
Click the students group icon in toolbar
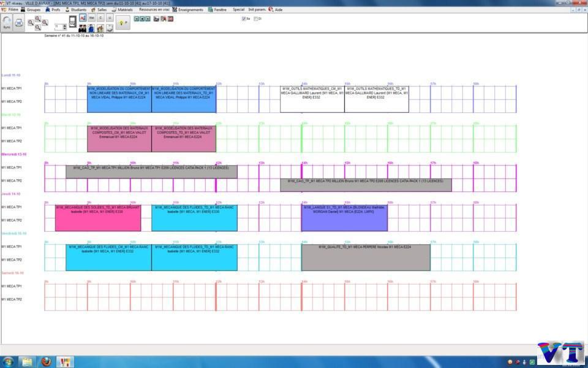coord(82,28)
